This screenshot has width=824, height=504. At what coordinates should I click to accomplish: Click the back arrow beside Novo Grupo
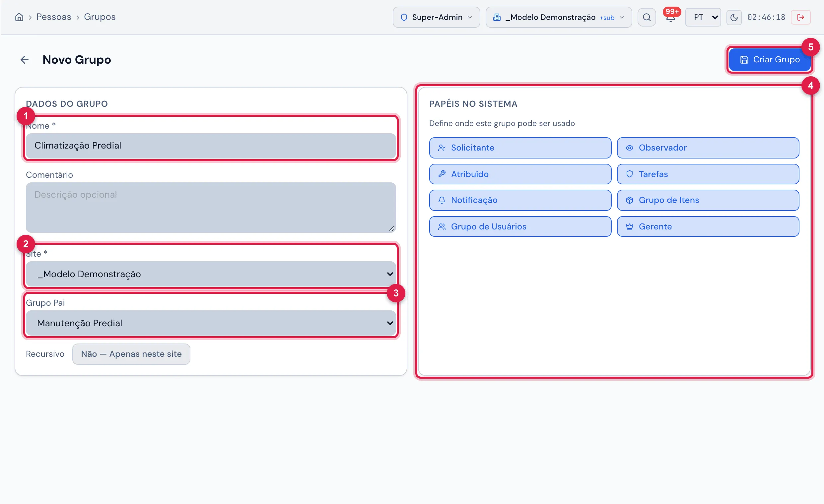25,60
